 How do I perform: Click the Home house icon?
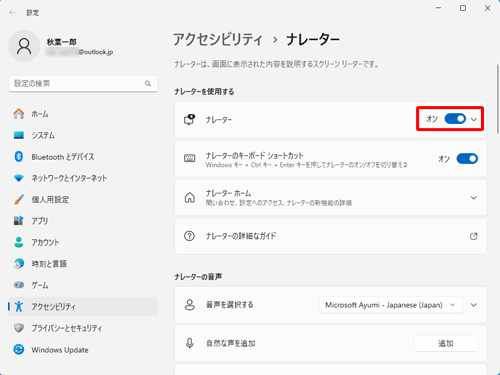19,114
